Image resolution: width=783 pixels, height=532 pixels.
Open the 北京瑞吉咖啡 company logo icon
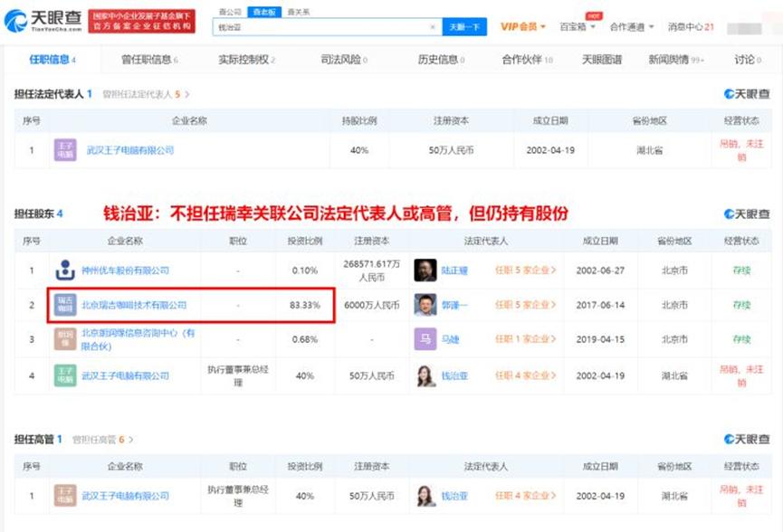tap(65, 305)
